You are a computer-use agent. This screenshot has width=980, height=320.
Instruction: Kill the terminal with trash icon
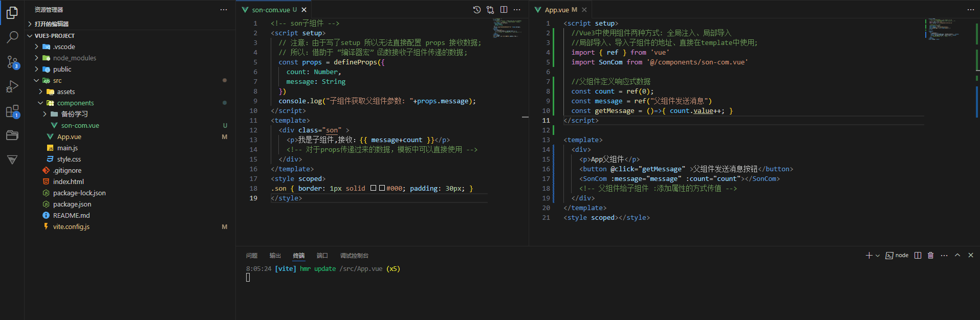(931, 255)
